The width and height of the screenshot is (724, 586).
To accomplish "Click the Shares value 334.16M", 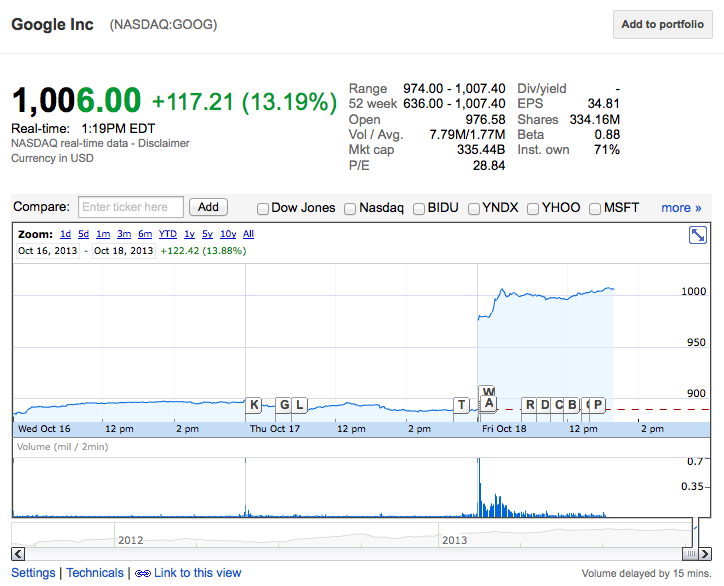I will tap(595, 120).
